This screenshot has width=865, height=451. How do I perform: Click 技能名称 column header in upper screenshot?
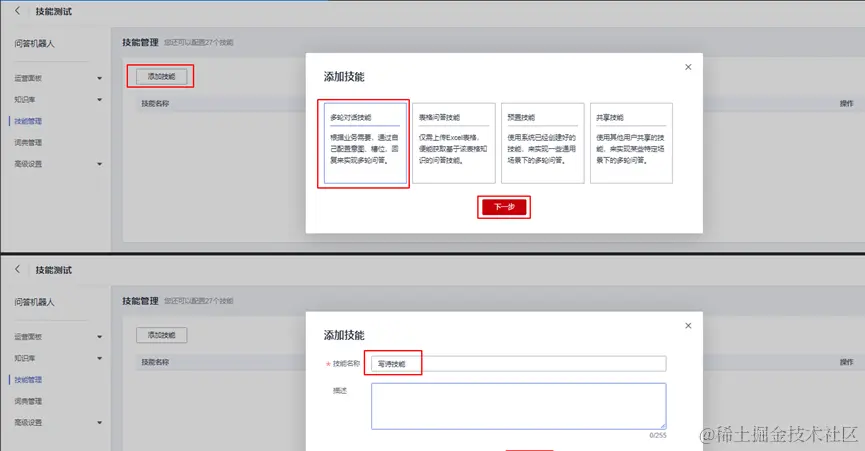155,104
